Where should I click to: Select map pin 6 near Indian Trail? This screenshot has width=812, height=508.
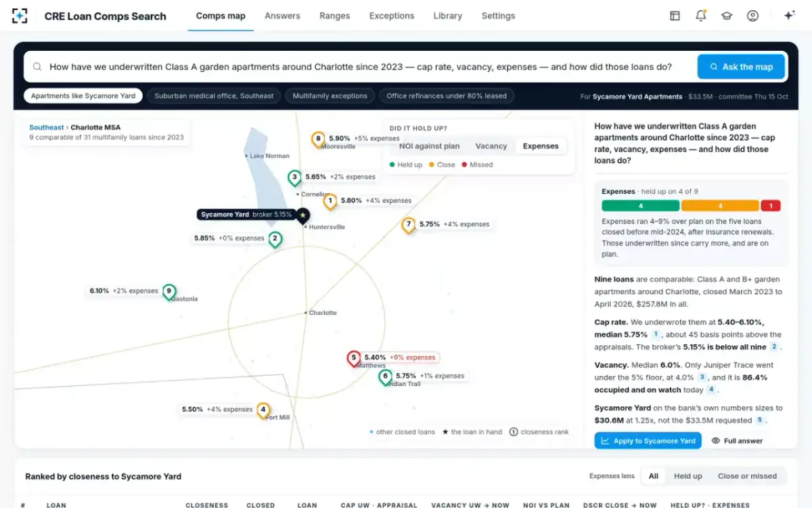[385, 377]
